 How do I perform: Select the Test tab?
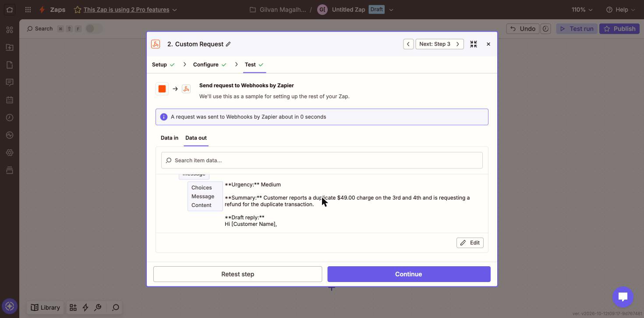click(254, 64)
